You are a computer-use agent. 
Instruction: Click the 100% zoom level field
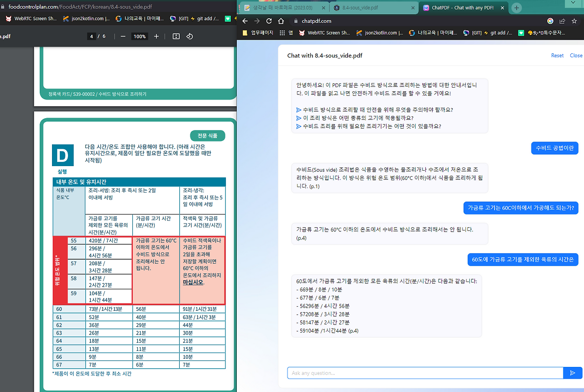pos(140,37)
